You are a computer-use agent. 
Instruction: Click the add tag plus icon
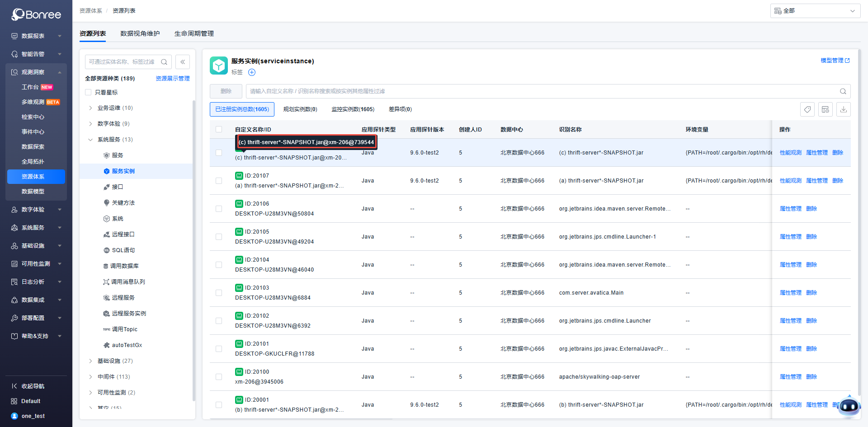[252, 72]
